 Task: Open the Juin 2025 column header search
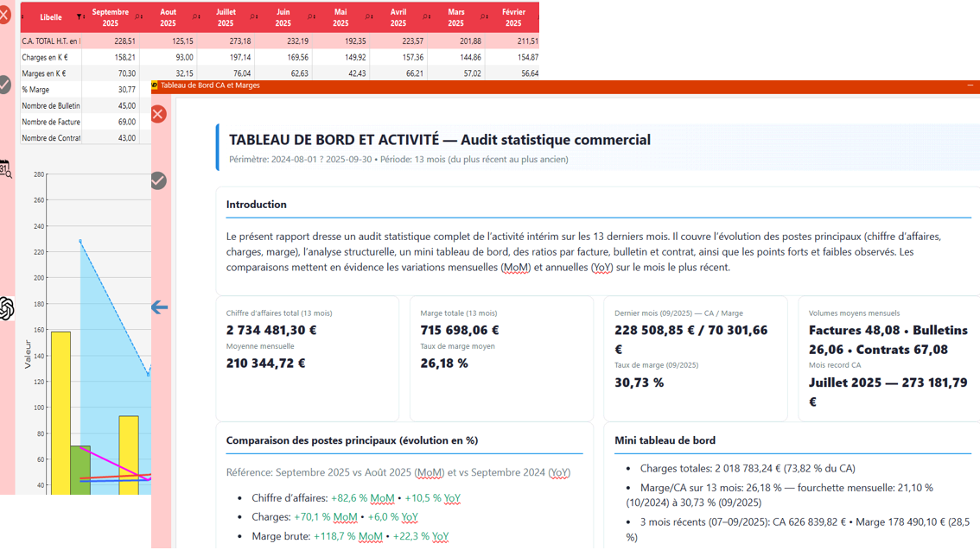click(x=310, y=17)
